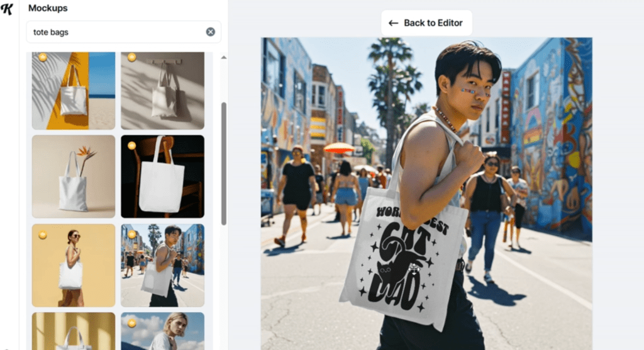Clear the tote bags search text
The width and height of the screenshot is (644, 350).
coord(210,32)
